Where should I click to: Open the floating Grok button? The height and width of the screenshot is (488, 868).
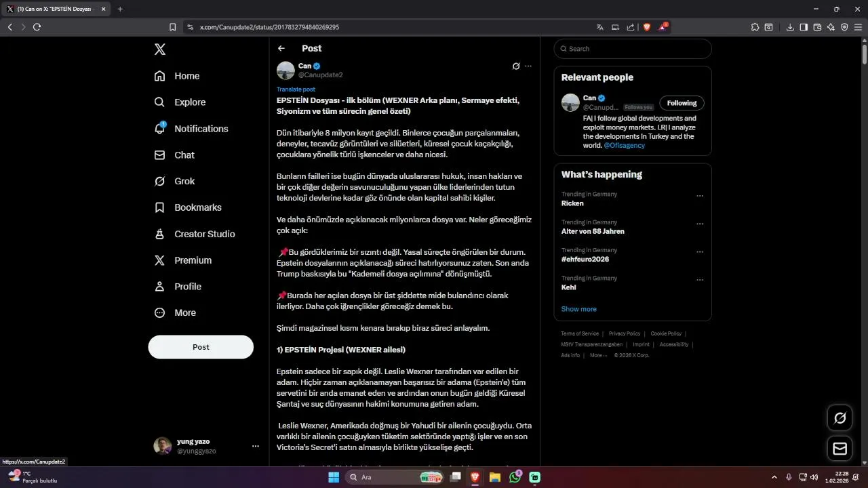click(x=840, y=418)
